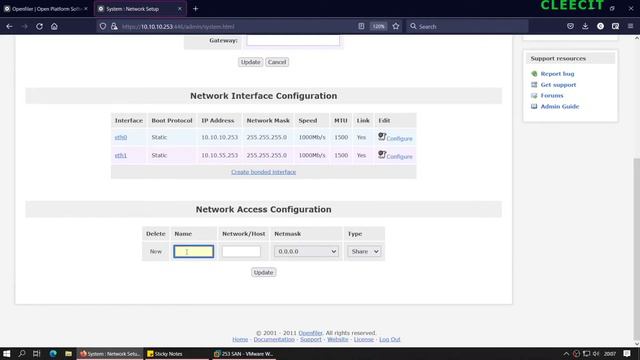Open the Get support link

pos(558,85)
